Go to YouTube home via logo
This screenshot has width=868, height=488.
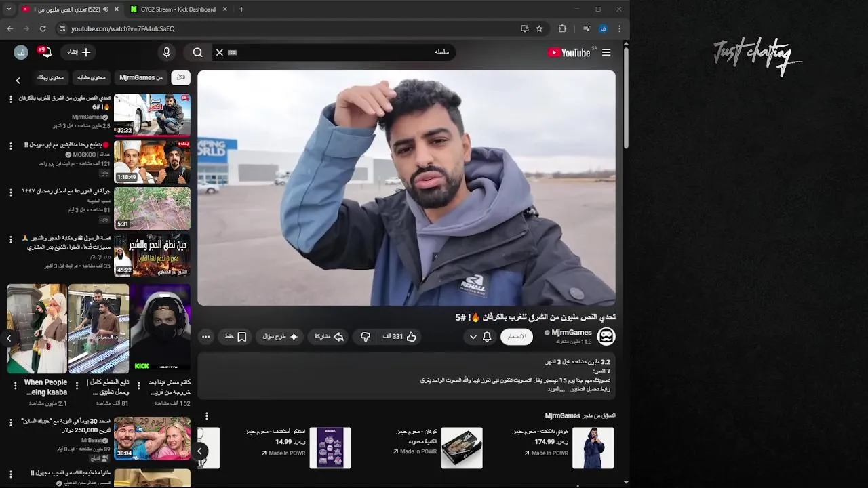[570, 52]
